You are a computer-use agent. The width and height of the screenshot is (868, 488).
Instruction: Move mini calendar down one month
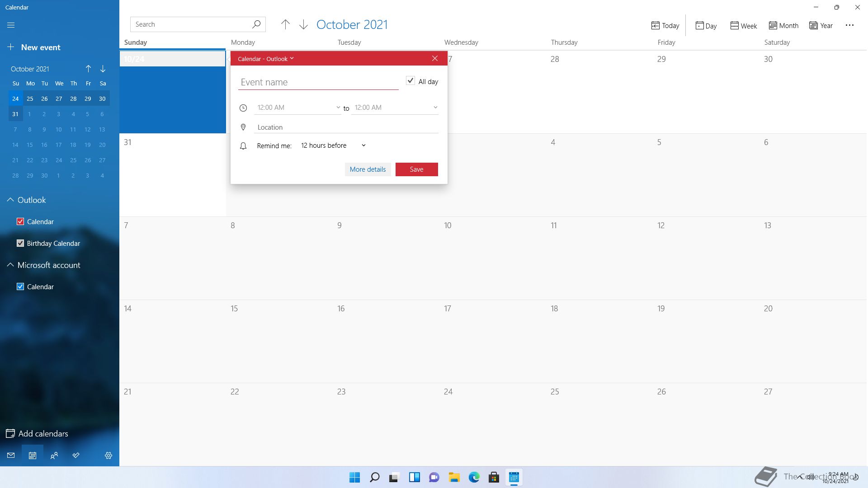point(103,69)
